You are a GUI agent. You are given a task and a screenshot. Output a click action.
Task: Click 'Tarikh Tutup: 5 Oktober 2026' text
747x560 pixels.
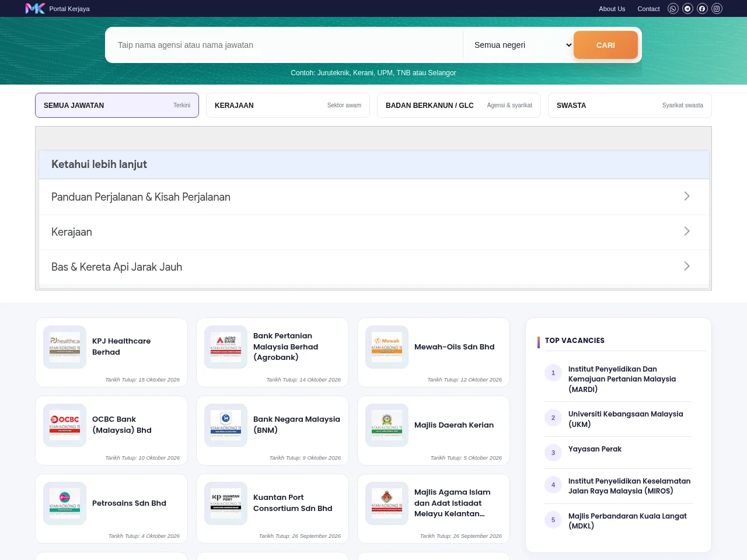466,458
